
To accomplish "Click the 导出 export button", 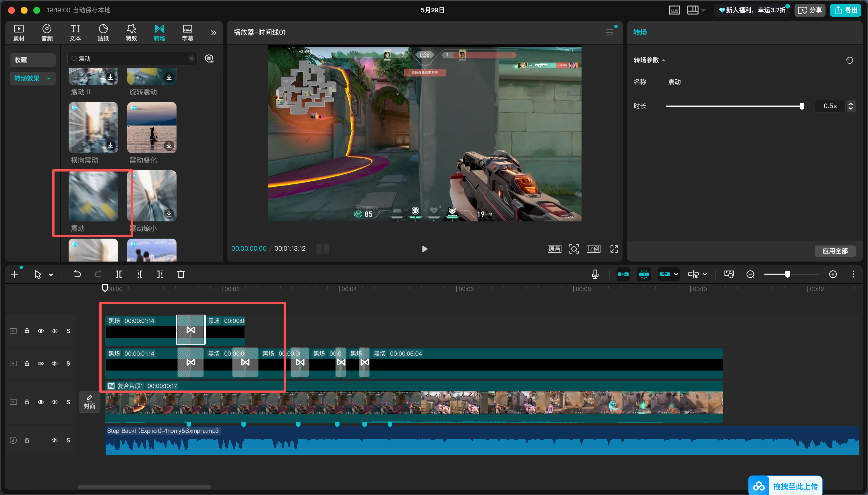I will coord(845,10).
